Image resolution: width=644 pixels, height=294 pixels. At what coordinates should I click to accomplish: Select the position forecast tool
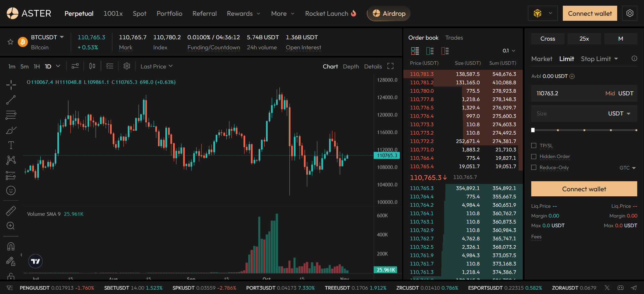click(11, 175)
